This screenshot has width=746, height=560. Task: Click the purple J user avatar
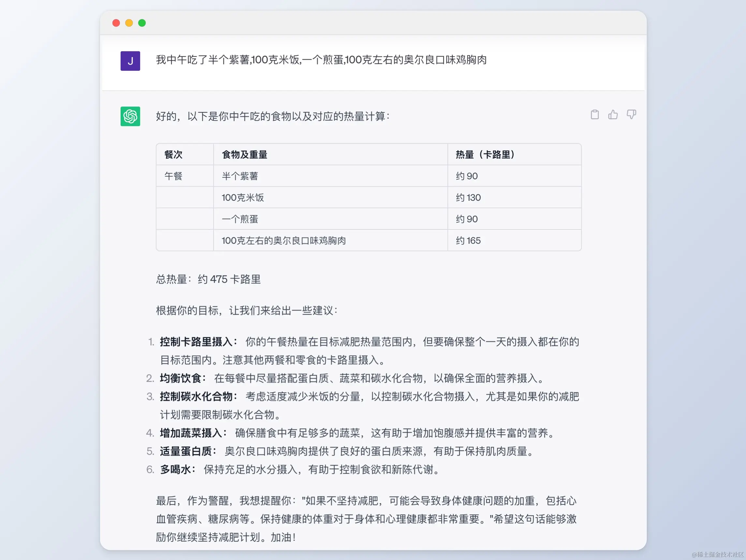coord(130,61)
